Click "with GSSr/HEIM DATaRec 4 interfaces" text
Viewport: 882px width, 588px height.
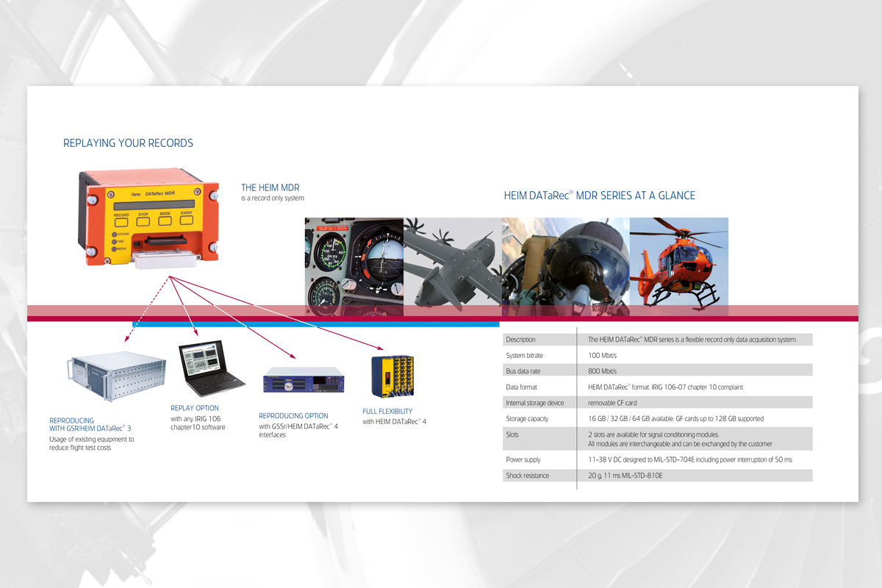(298, 431)
